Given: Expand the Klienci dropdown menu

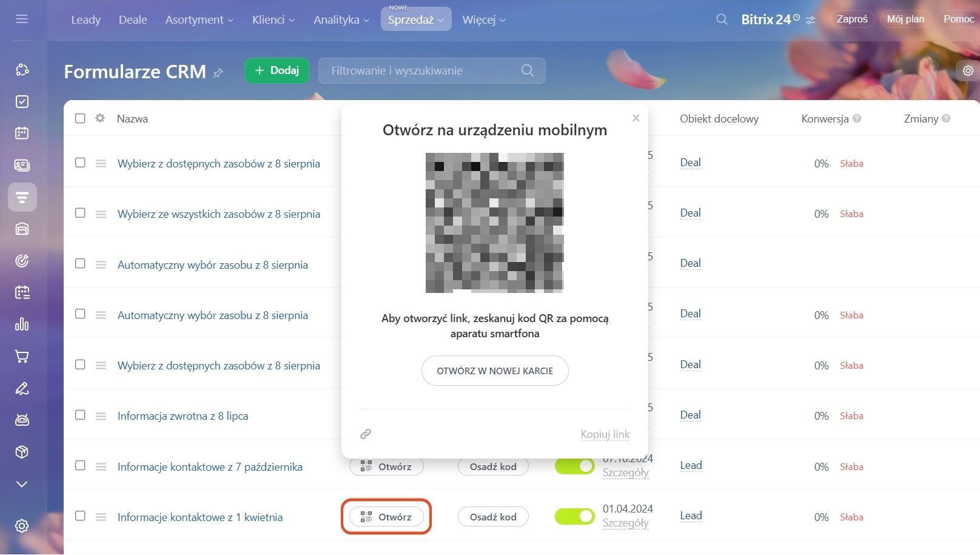Looking at the screenshot, I should click(274, 19).
